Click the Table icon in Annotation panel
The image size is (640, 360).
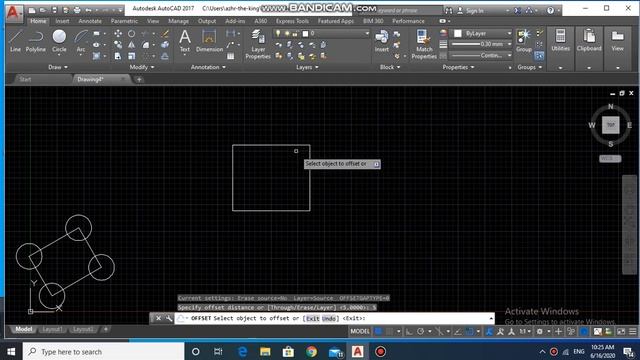[x=231, y=56]
